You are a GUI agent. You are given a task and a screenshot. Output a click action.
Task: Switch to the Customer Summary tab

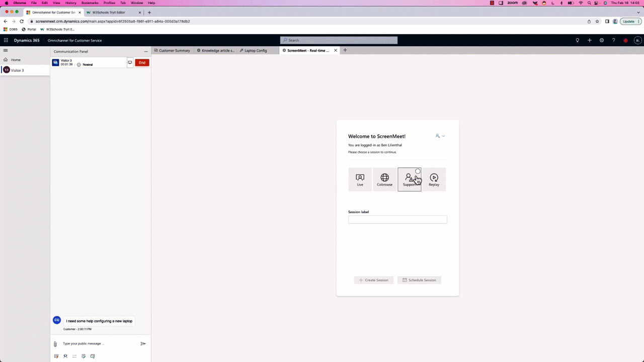[172, 50]
